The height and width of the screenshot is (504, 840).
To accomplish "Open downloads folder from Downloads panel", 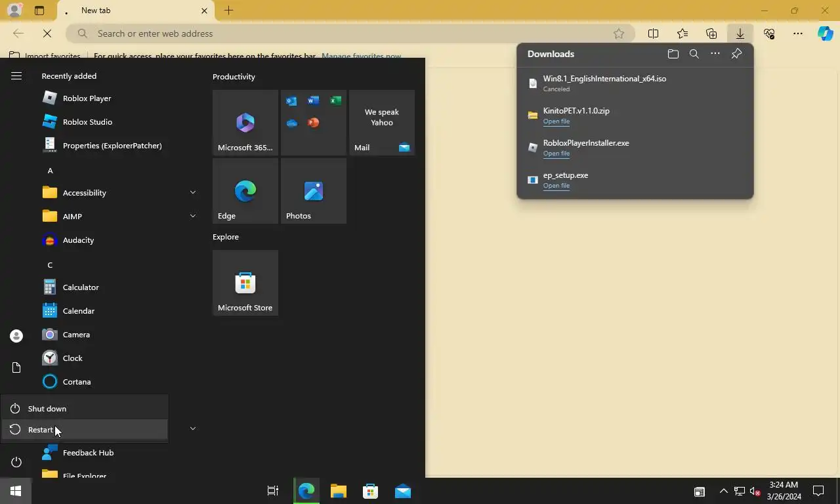I will tap(673, 54).
